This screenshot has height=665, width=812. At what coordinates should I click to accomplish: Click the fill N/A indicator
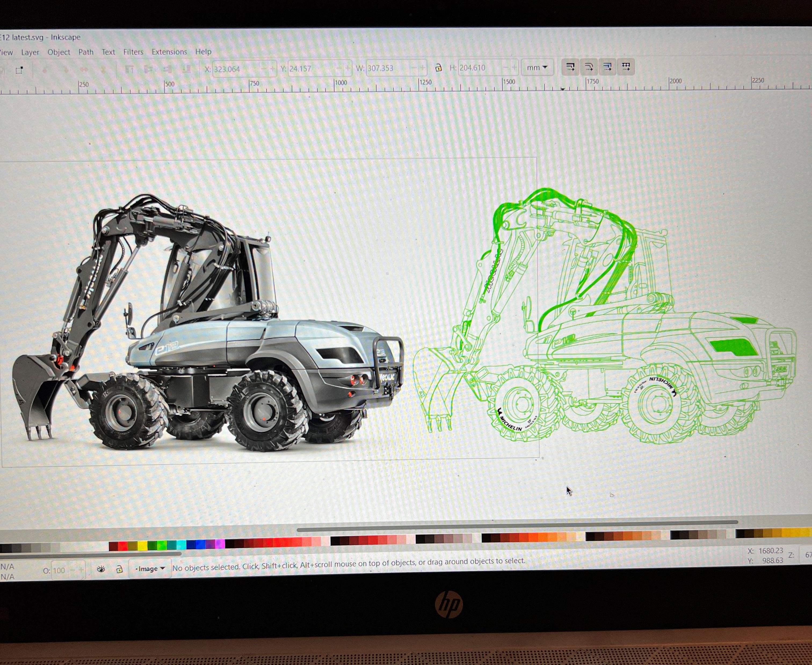coord(7,566)
